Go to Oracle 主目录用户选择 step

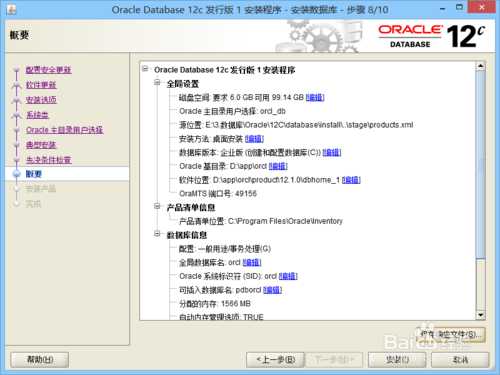(65, 130)
